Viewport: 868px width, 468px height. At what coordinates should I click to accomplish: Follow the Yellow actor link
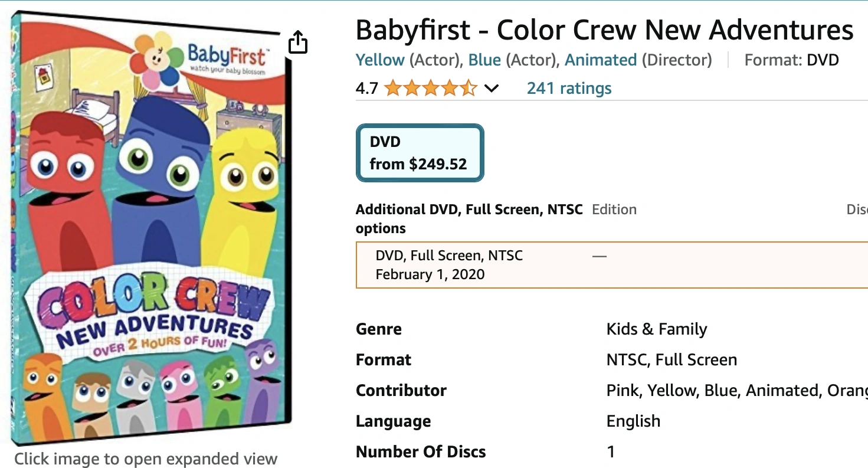pos(380,60)
